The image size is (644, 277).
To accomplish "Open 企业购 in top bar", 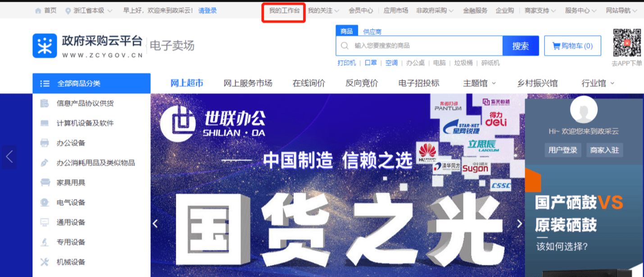I will 505,10.
